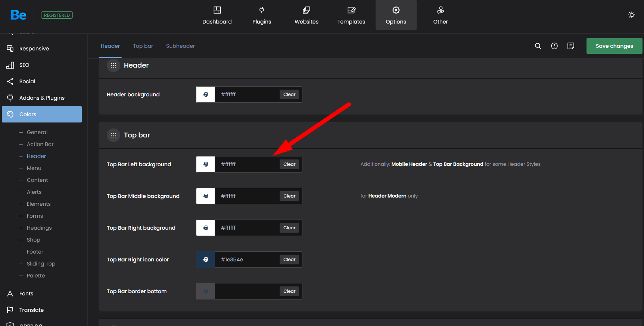Clear the Top Bar Left background color
This screenshot has width=644, height=326.
coord(289,164)
